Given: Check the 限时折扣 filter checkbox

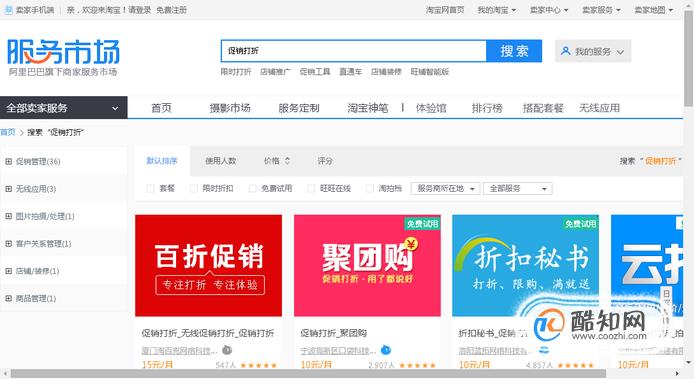Looking at the screenshot, I should (193, 189).
